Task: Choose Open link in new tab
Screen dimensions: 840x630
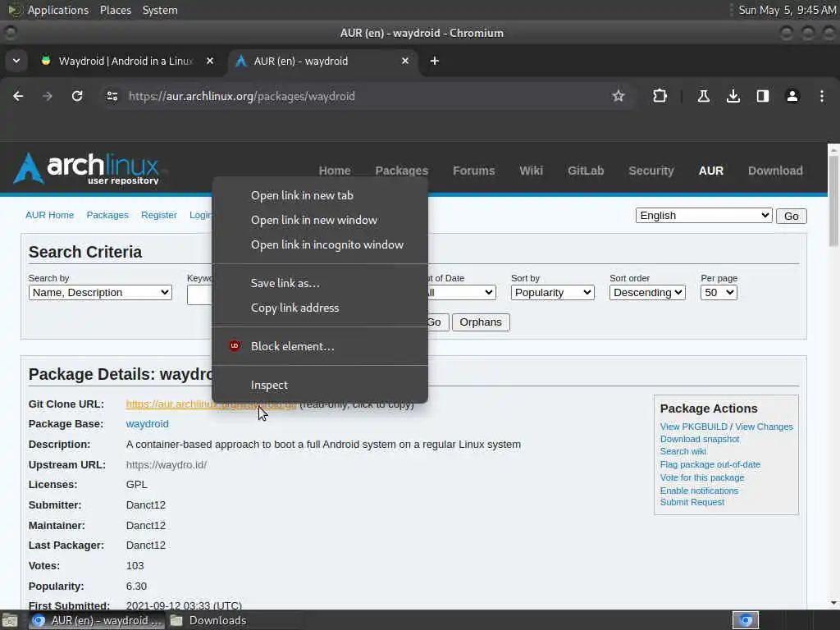Action: click(320, 195)
